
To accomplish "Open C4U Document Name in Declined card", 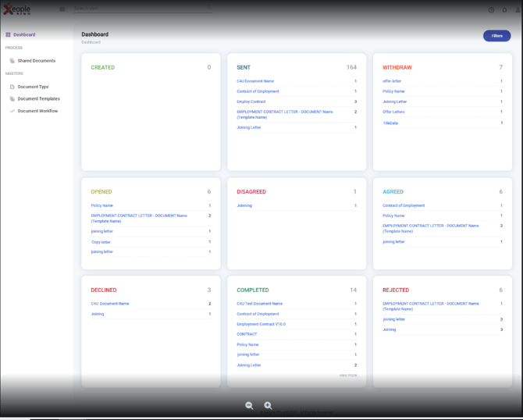I will coord(110,304).
